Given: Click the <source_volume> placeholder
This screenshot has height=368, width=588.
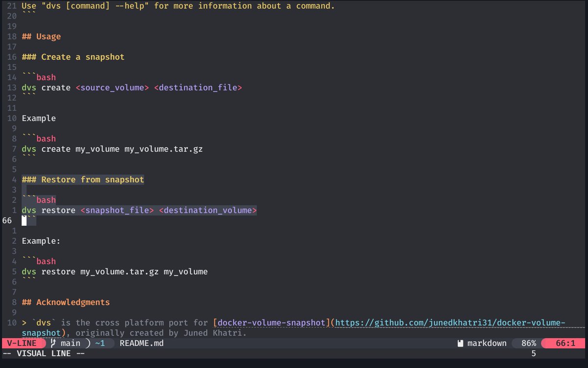Looking at the screenshot, I should [112, 87].
